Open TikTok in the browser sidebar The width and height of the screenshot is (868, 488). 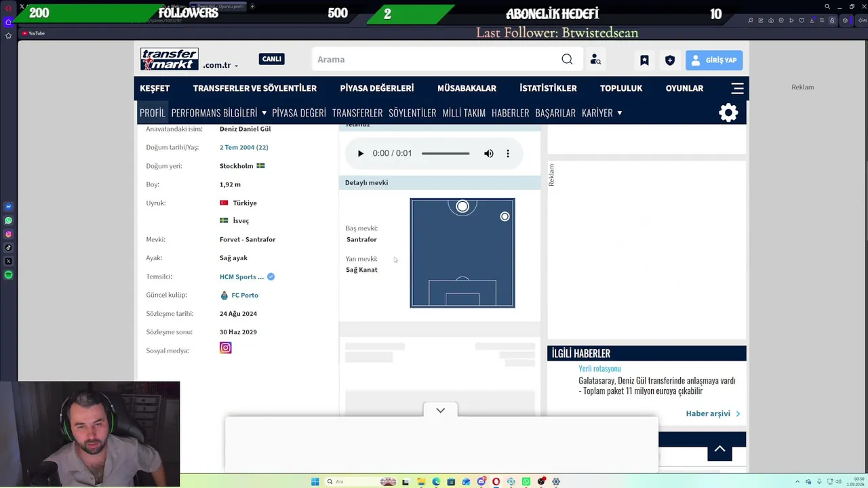8,247
